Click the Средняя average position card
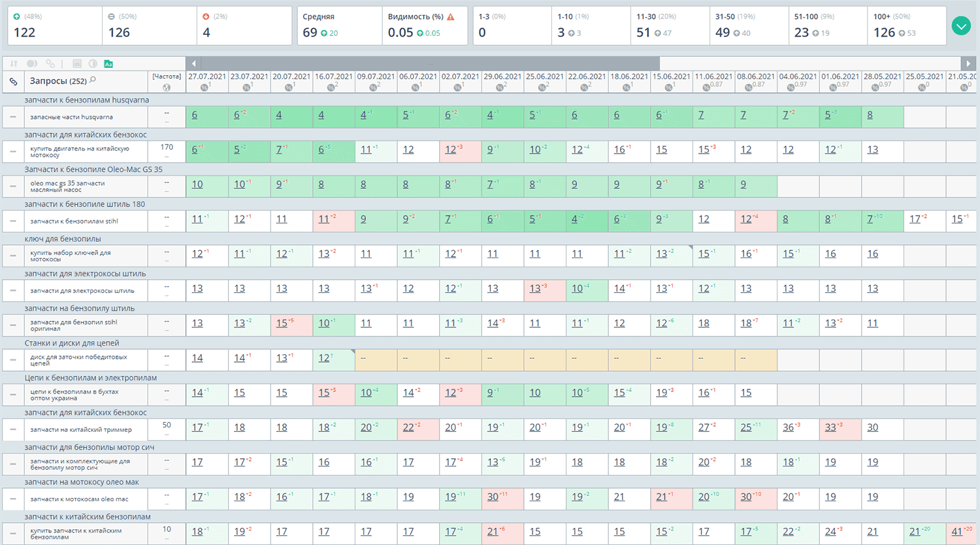 [x=340, y=25]
